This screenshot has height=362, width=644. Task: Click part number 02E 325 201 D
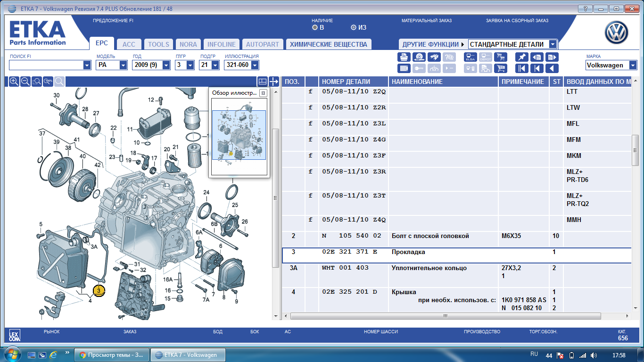pyautogui.click(x=350, y=292)
